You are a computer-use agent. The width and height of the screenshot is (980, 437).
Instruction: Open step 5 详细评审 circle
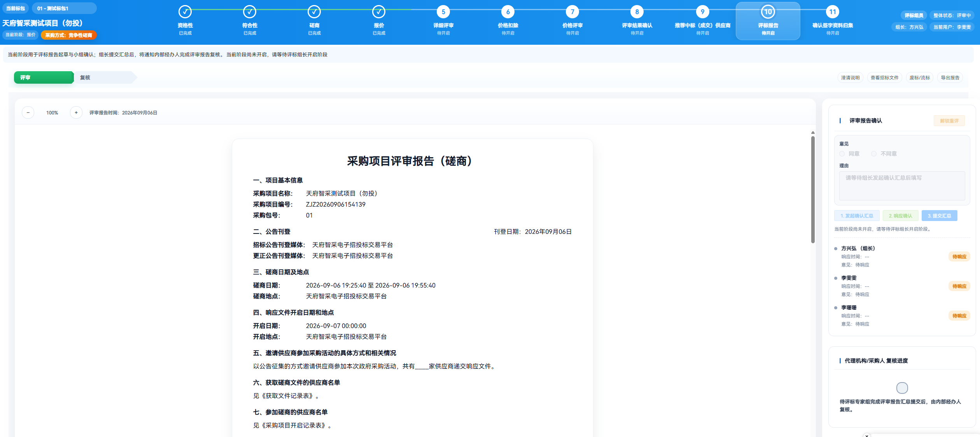(443, 12)
